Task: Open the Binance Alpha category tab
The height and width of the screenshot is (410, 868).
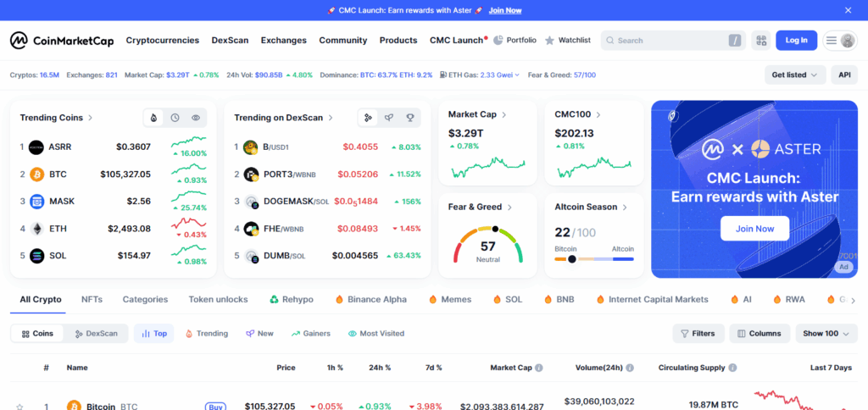Action: (371, 299)
